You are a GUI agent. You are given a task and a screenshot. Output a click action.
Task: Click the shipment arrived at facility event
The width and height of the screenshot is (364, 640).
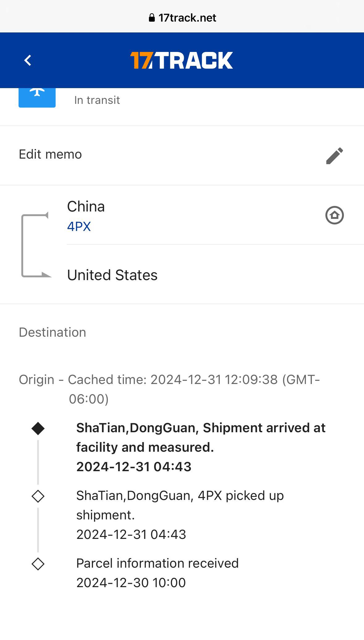coord(201,447)
